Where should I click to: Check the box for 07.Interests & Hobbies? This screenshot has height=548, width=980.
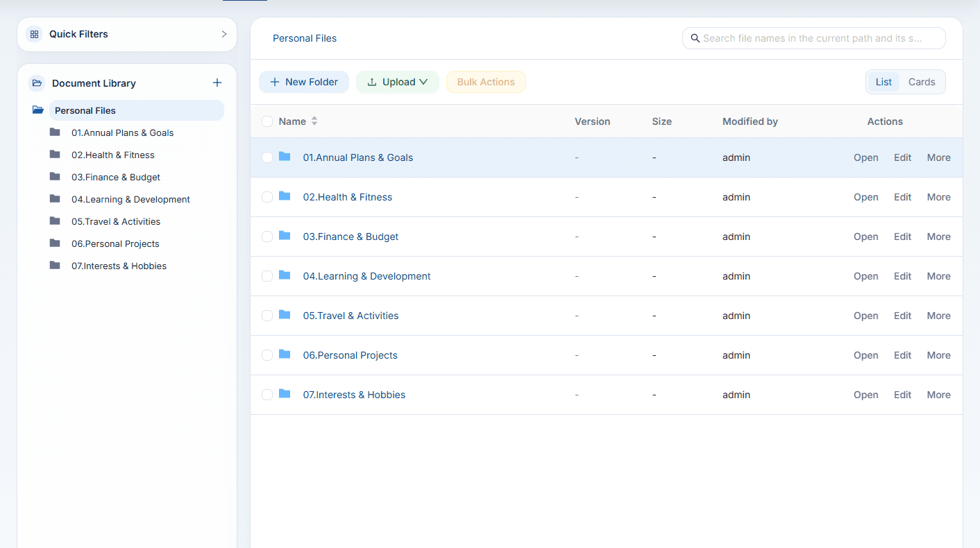tap(267, 395)
